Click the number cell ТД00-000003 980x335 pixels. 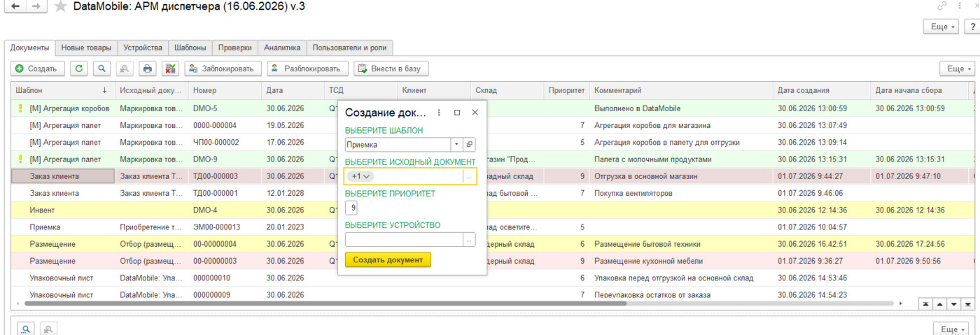[x=225, y=176]
